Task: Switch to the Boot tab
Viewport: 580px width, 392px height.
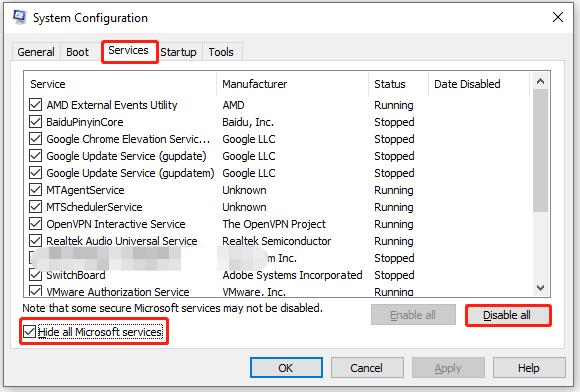Action: pyautogui.click(x=77, y=52)
